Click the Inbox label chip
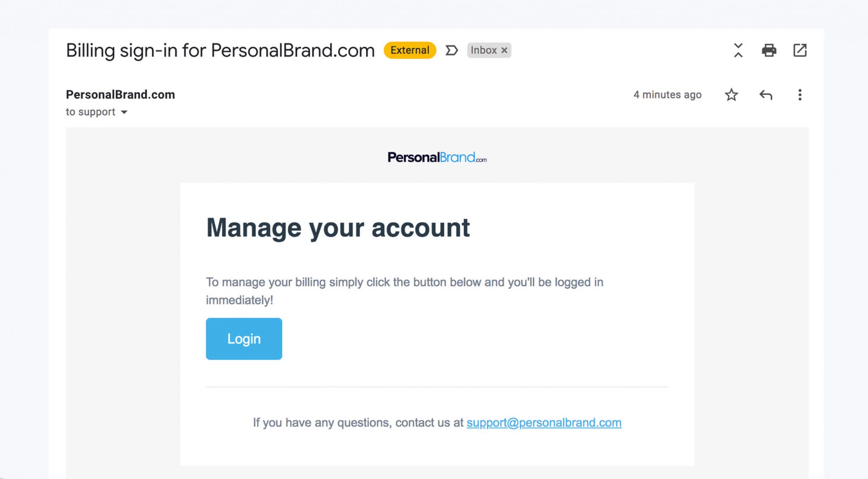The image size is (868, 479). click(483, 50)
